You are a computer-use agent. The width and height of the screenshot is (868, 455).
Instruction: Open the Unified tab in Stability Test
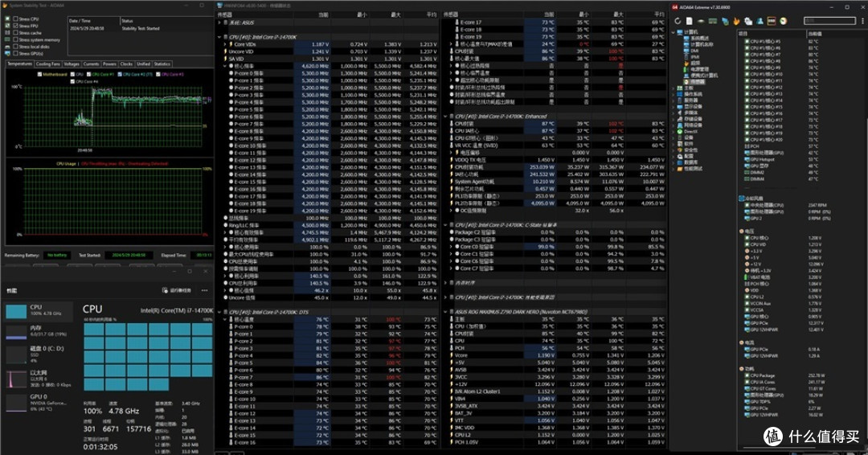tap(143, 64)
